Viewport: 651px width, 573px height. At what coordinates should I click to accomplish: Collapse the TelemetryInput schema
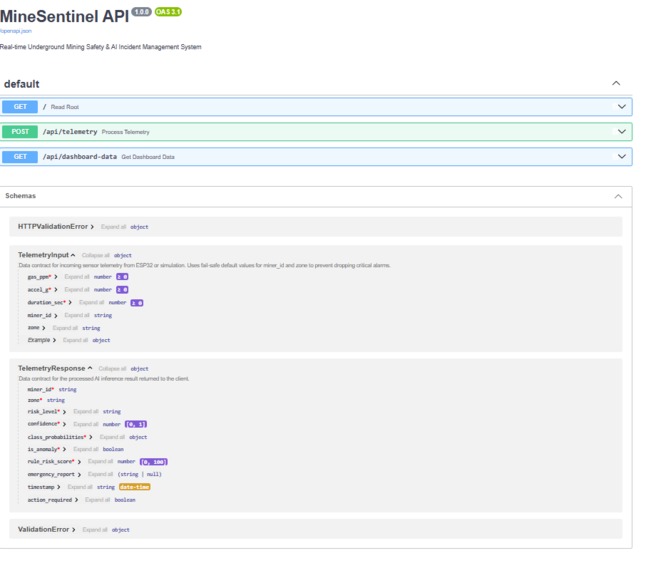73,255
